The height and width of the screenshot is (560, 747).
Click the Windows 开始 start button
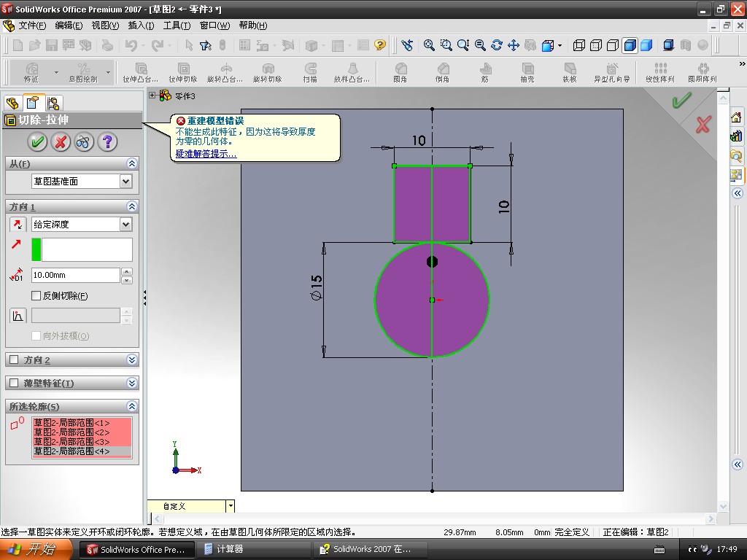pos(34,550)
